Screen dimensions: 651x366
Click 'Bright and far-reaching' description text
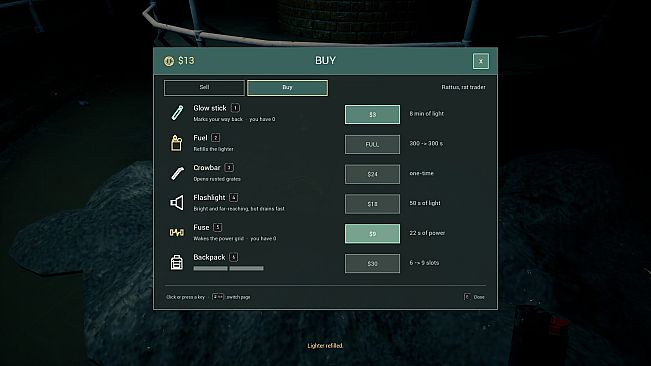pyautogui.click(x=221, y=209)
